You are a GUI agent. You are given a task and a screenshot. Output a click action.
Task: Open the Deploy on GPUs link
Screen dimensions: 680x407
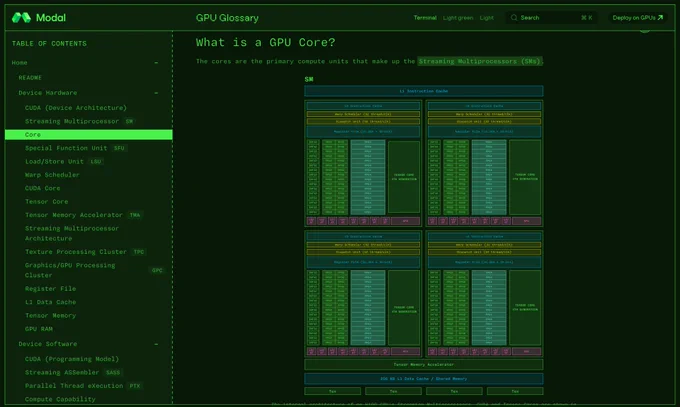(638, 18)
